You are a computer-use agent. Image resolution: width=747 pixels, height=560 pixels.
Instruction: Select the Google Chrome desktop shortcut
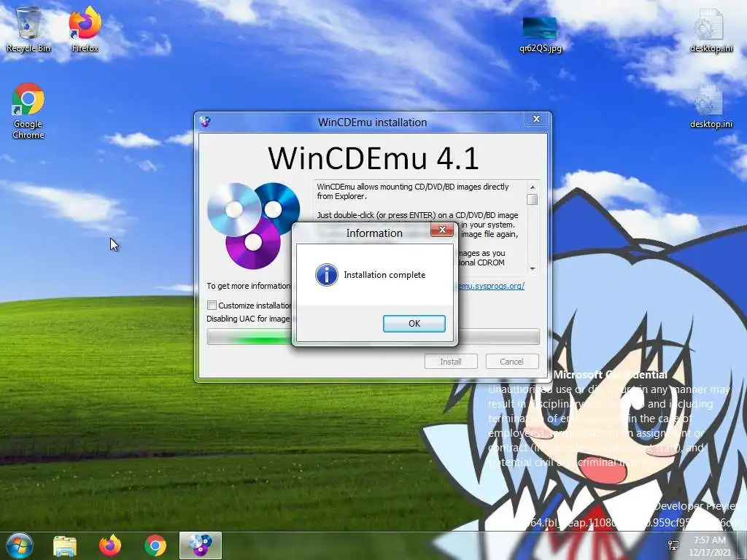point(28,111)
